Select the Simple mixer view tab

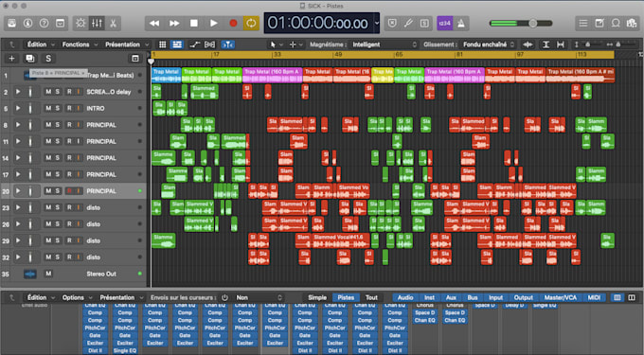point(317,297)
